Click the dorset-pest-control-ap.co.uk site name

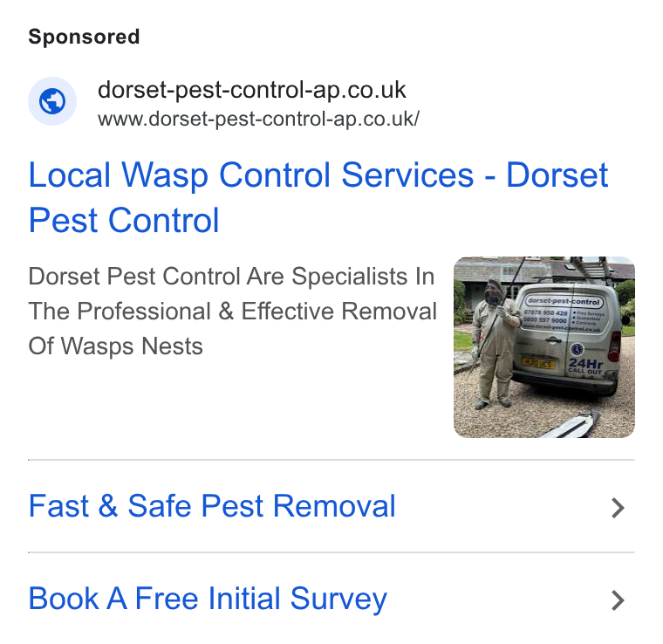(x=251, y=90)
